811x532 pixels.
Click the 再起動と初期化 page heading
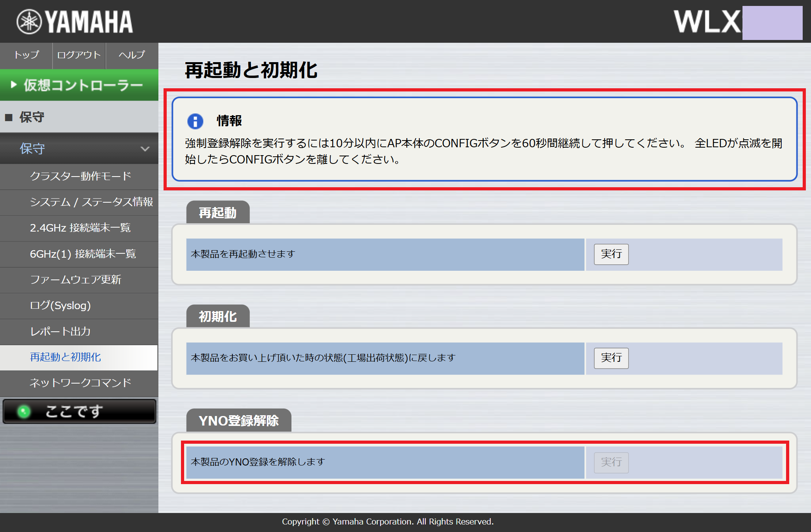click(251, 70)
